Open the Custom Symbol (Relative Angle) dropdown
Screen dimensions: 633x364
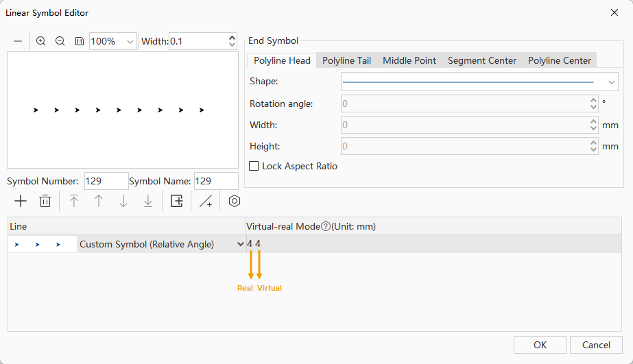pyautogui.click(x=240, y=244)
